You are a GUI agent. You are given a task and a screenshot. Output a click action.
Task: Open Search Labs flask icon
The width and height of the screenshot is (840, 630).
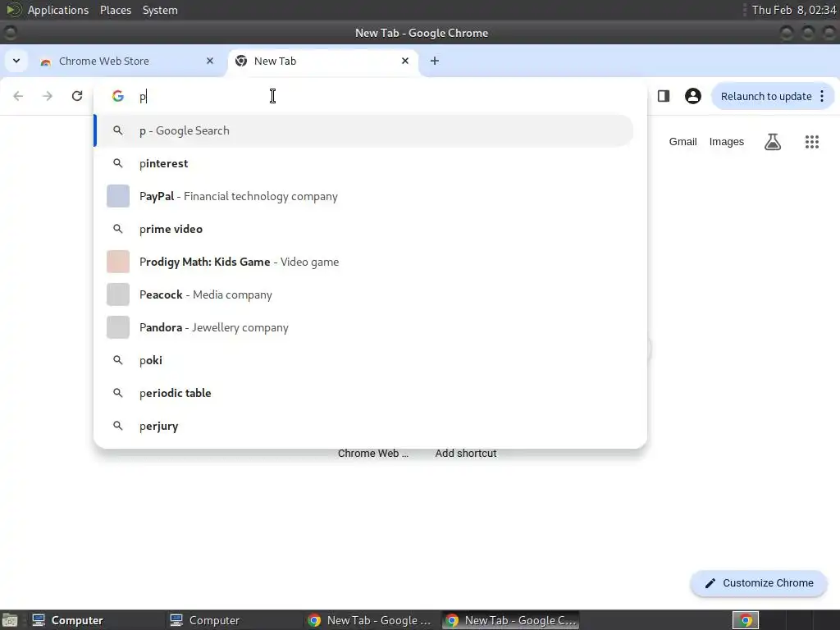773,142
